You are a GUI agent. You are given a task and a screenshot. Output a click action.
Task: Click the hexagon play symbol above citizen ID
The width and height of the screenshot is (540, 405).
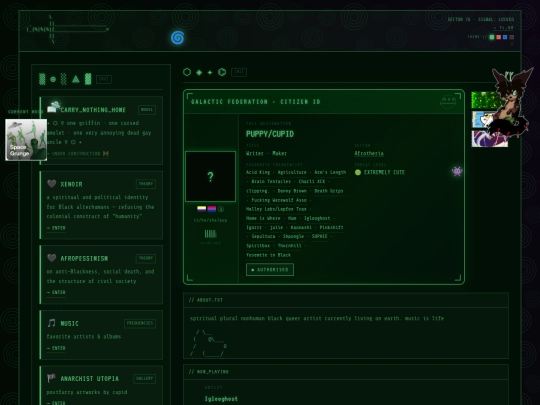click(222, 72)
